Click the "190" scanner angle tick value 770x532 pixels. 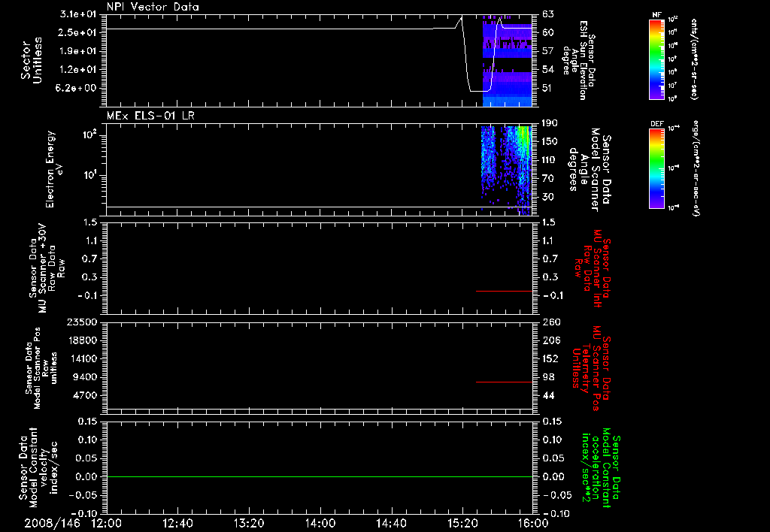[x=550, y=123]
